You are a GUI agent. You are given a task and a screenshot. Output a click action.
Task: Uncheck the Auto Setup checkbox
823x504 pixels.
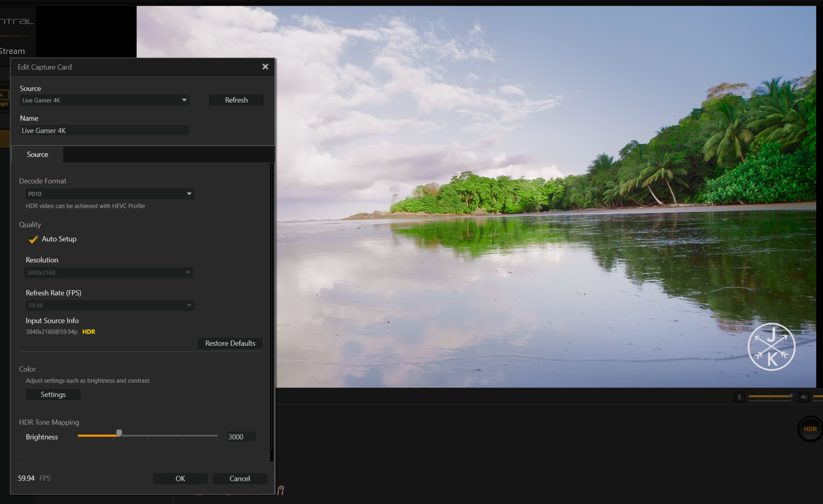tap(33, 239)
